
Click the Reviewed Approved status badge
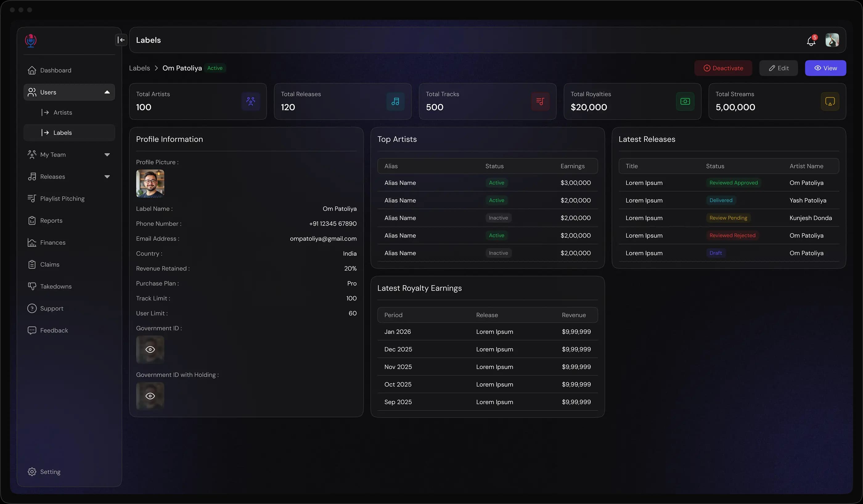pyautogui.click(x=734, y=183)
